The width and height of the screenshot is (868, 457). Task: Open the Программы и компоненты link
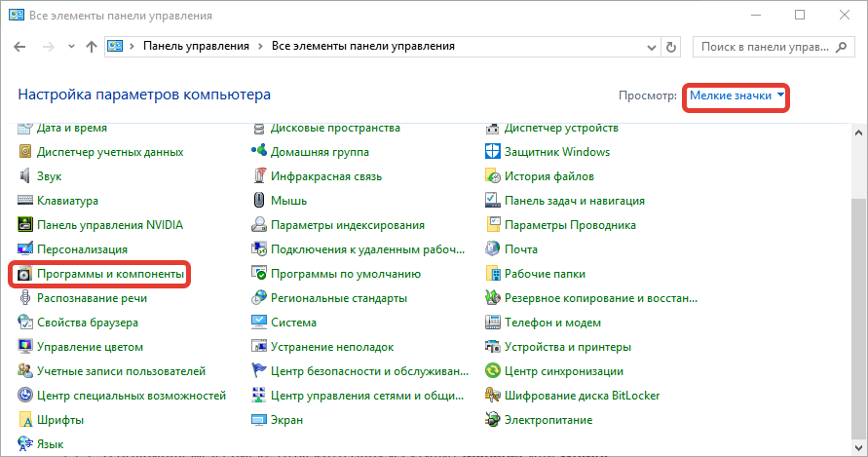tap(110, 275)
